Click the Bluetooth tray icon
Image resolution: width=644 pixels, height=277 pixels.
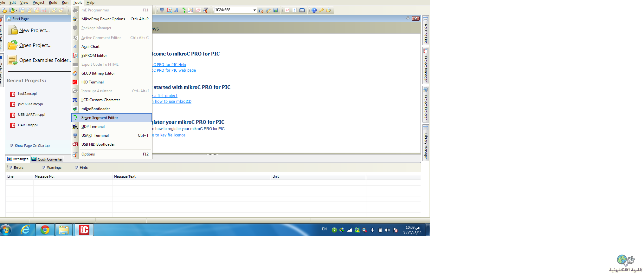coord(372,230)
